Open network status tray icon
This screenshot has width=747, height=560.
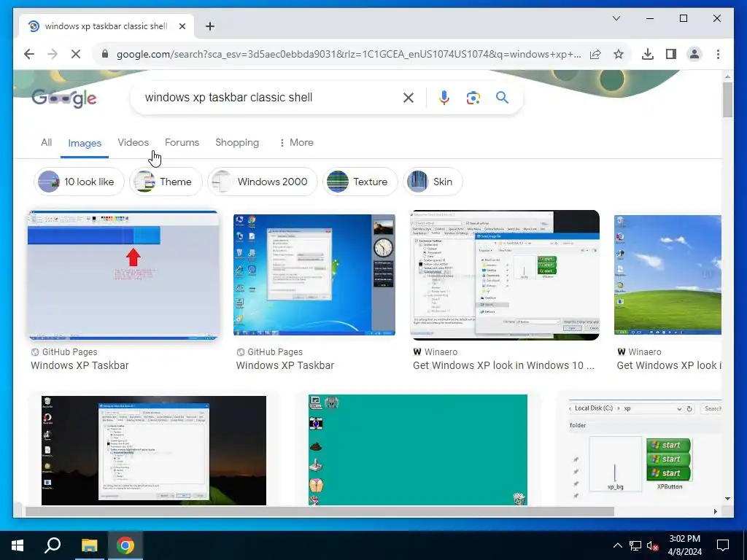(x=635, y=545)
